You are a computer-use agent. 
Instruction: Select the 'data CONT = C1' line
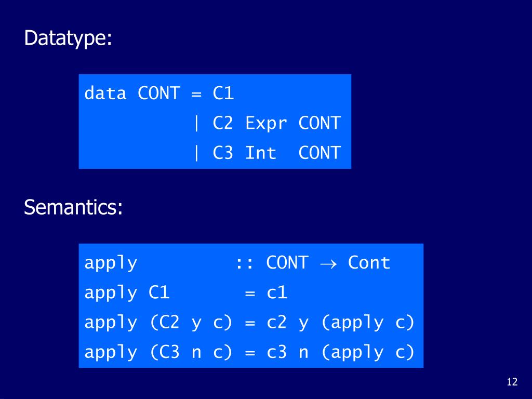pyautogui.click(x=159, y=94)
